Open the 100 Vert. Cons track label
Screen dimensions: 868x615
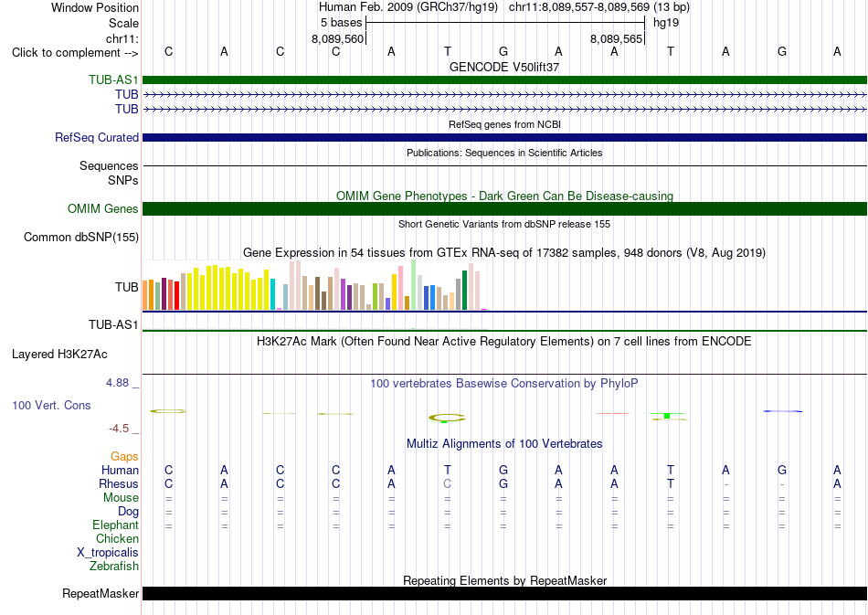pyautogui.click(x=51, y=405)
